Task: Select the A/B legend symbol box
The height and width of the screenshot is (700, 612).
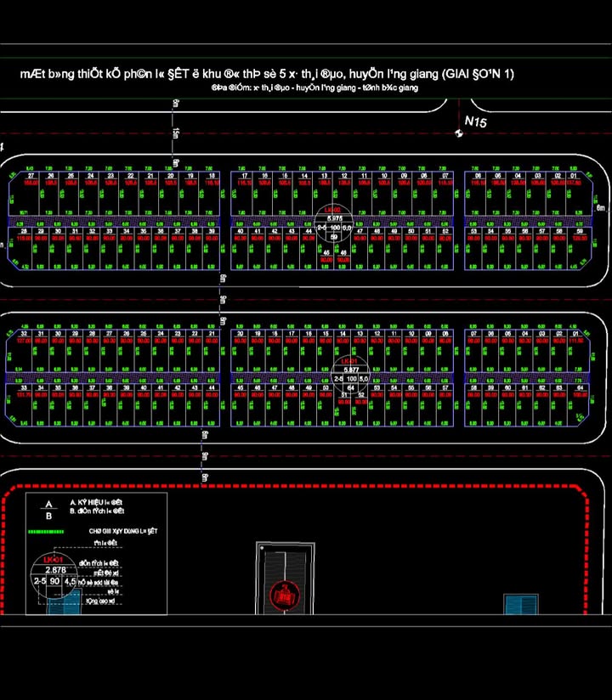Action: (x=48, y=508)
